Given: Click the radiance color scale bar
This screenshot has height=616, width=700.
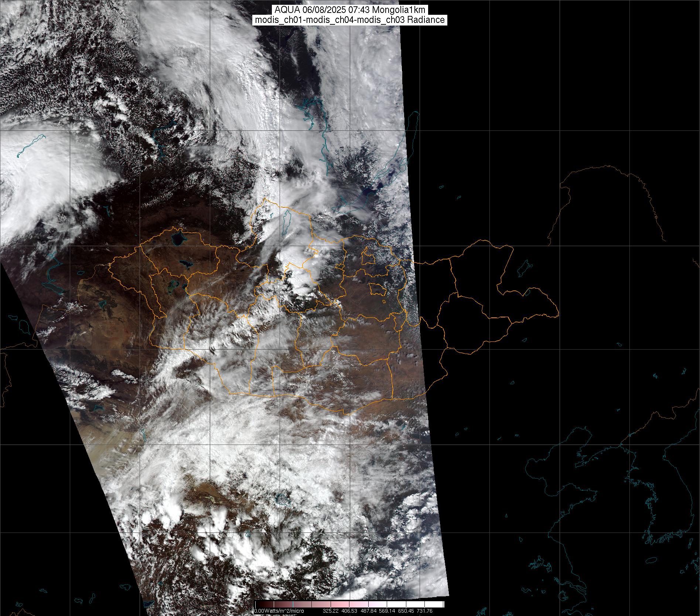Looking at the screenshot, I should (x=349, y=604).
